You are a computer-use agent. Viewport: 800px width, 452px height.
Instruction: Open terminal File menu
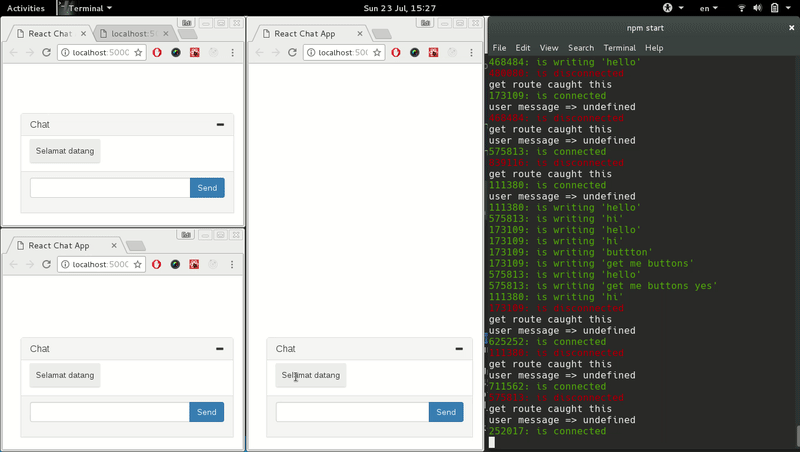coord(499,47)
